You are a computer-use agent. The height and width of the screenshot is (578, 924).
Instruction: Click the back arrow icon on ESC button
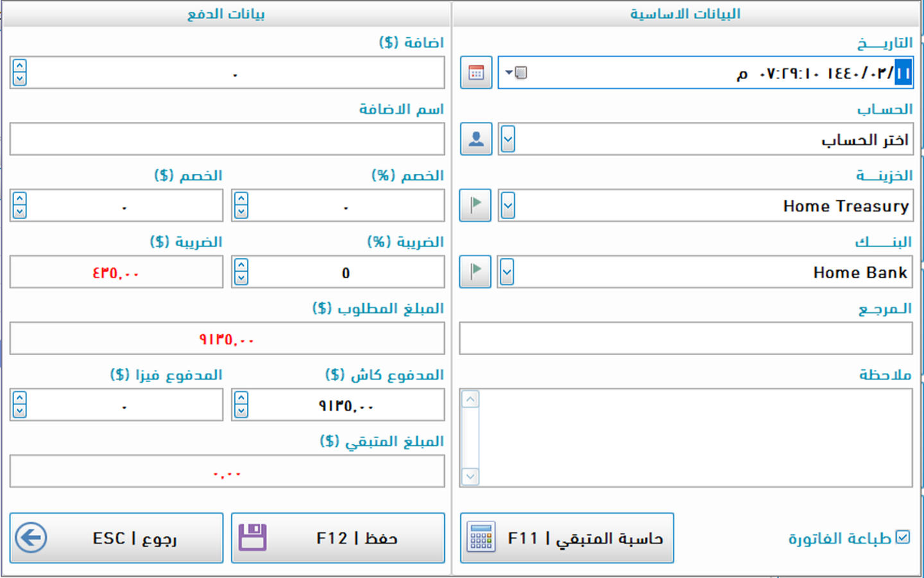pyautogui.click(x=31, y=538)
